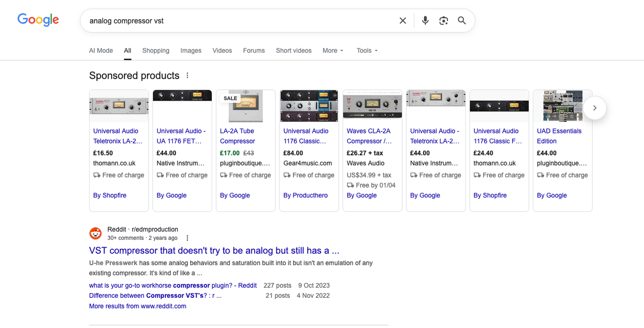Open UAD Essentials Edition product image
Viewport: 644px width, 328px height.
(563, 106)
